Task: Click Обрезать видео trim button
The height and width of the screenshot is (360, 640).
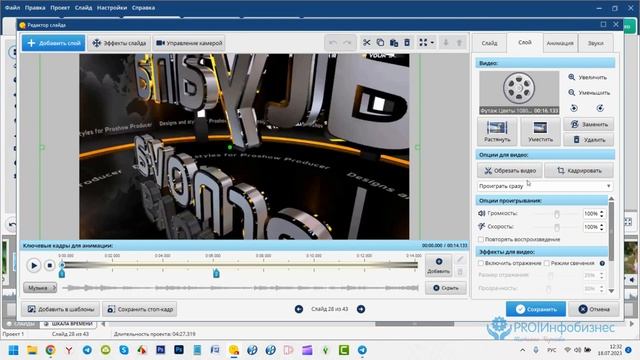Action: [510, 171]
